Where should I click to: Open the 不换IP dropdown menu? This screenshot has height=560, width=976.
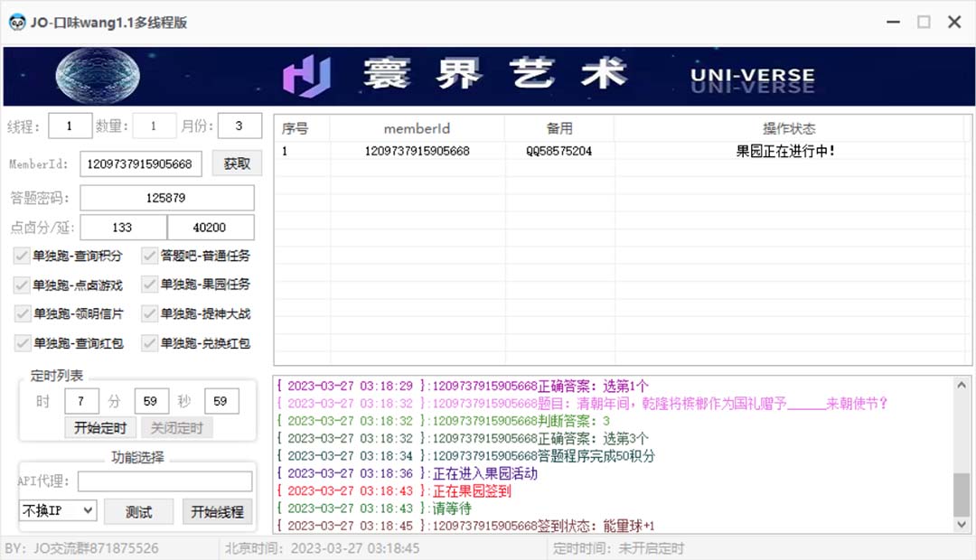(x=58, y=510)
